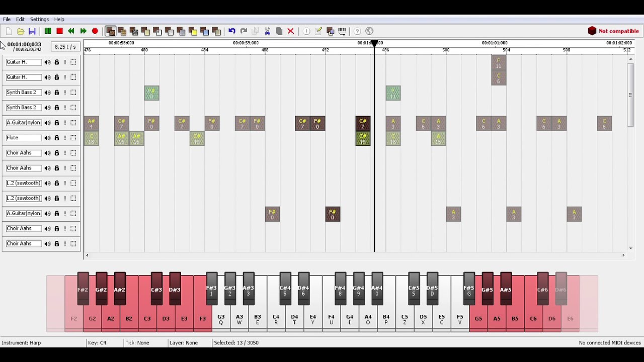This screenshot has height=362, width=644.
Task: Open help with the question mark icon
Action: click(x=358, y=31)
